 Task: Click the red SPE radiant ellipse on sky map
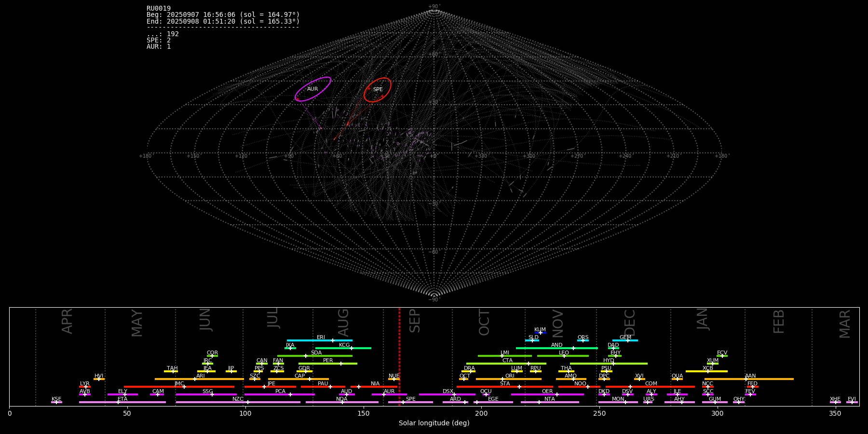tap(378, 90)
